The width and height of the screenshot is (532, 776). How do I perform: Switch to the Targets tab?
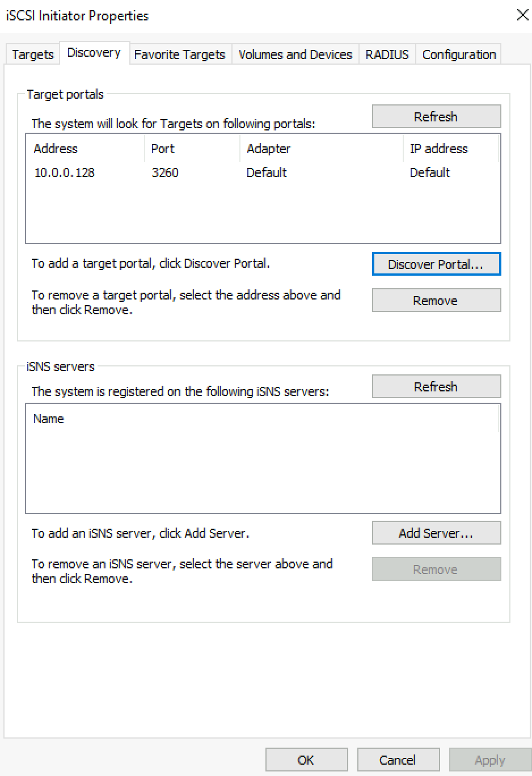click(x=32, y=54)
